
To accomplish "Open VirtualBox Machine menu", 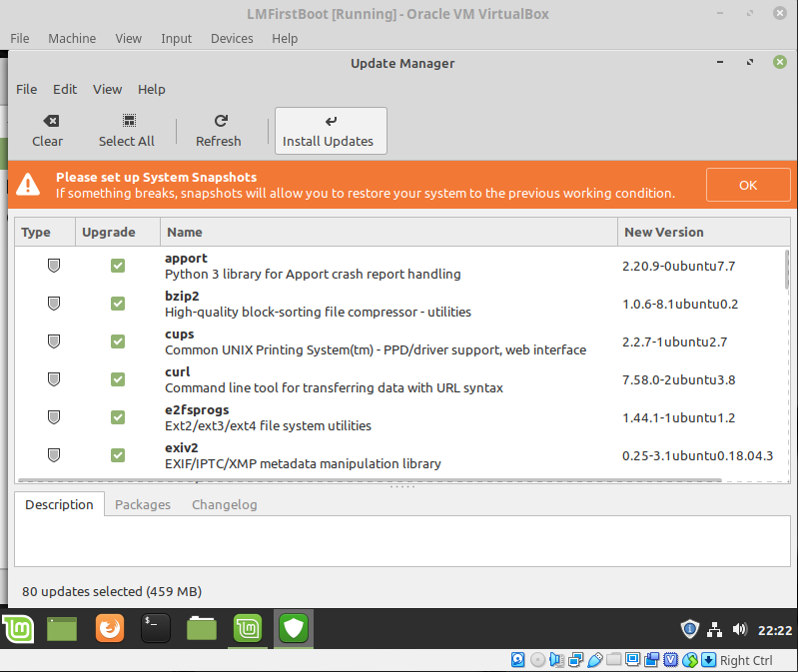I will (72, 39).
